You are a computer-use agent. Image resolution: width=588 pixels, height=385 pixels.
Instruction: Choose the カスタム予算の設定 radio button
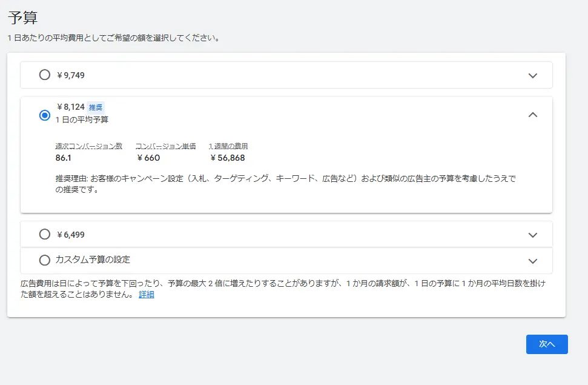(x=44, y=260)
